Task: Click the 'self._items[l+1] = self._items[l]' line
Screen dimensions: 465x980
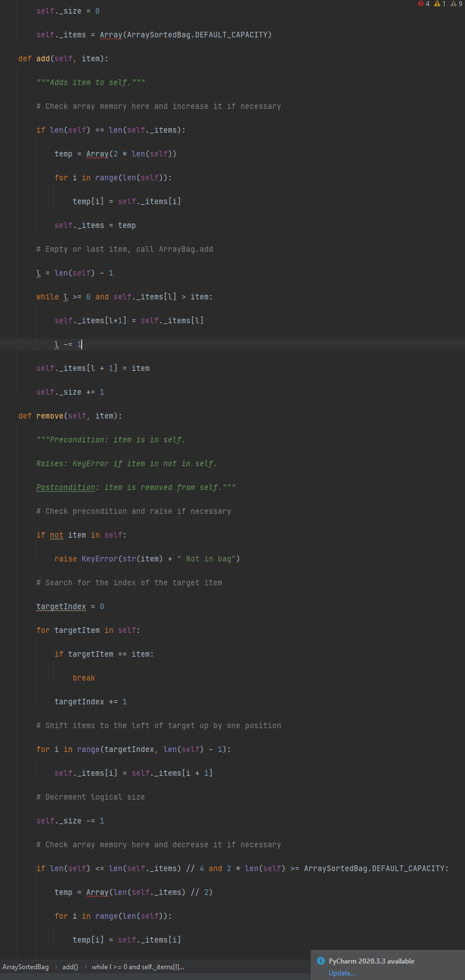Action: click(x=129, y=320)
